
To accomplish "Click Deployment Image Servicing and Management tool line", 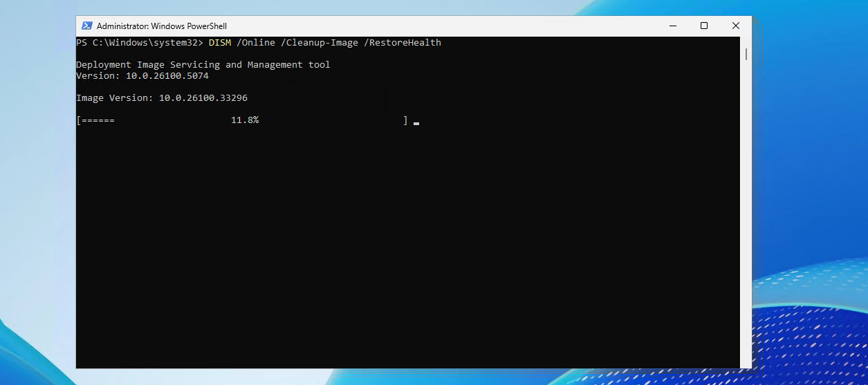I will 203,65.
